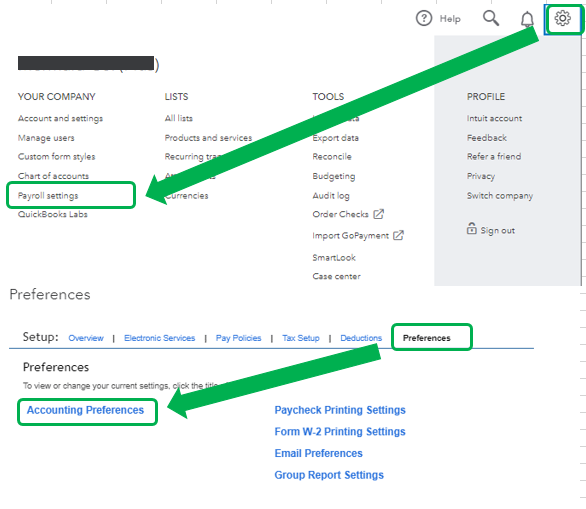Open Form W-2 Printing Settings
The width and height of the screenshot is (586, 509).
click(x=340, y=432)
